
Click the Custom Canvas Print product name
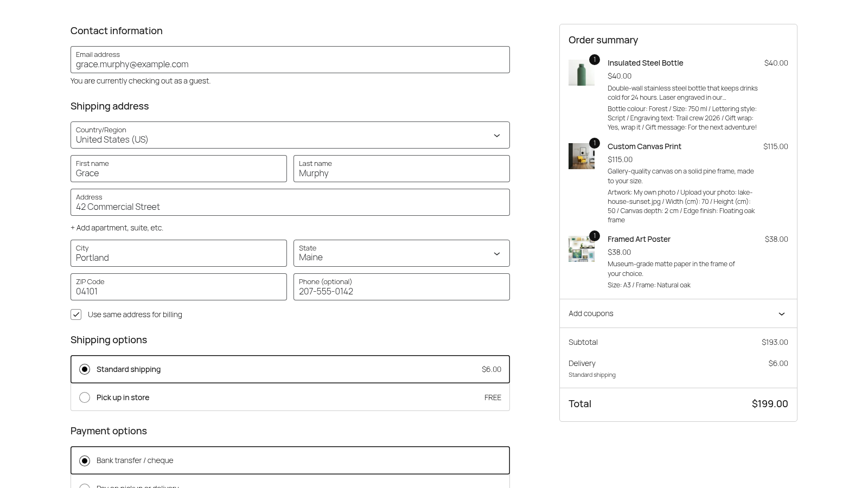[x=644, y=146]
